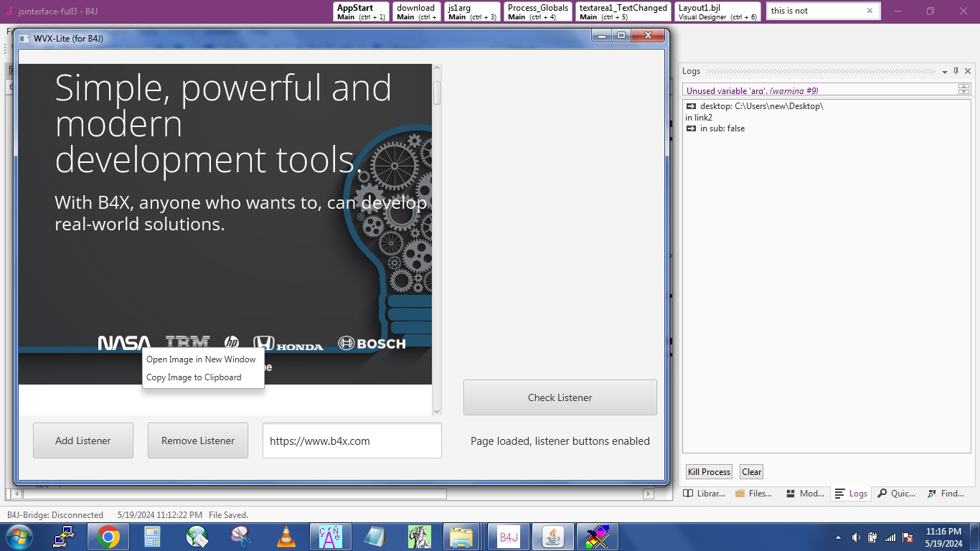Viewport: 980px width, 551px height.
Task: Open VLC media player from the taskbar
Action: [286, 537]
